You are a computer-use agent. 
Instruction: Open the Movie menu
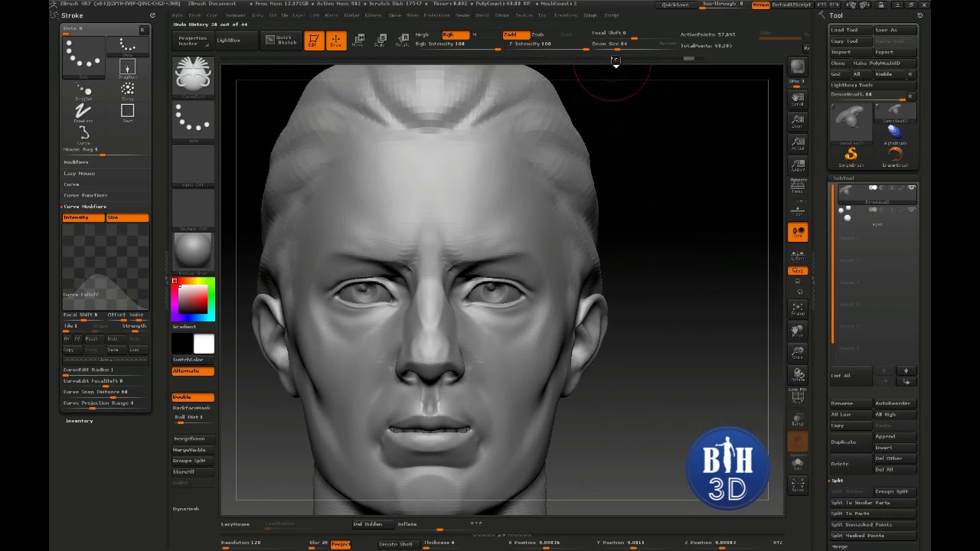point(394,15)
